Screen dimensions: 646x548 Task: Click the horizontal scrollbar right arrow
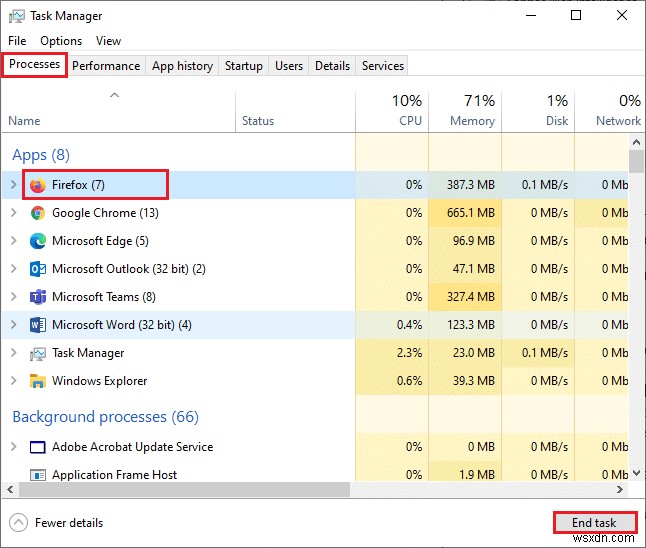pyautogui.click(x=620, y=489)
